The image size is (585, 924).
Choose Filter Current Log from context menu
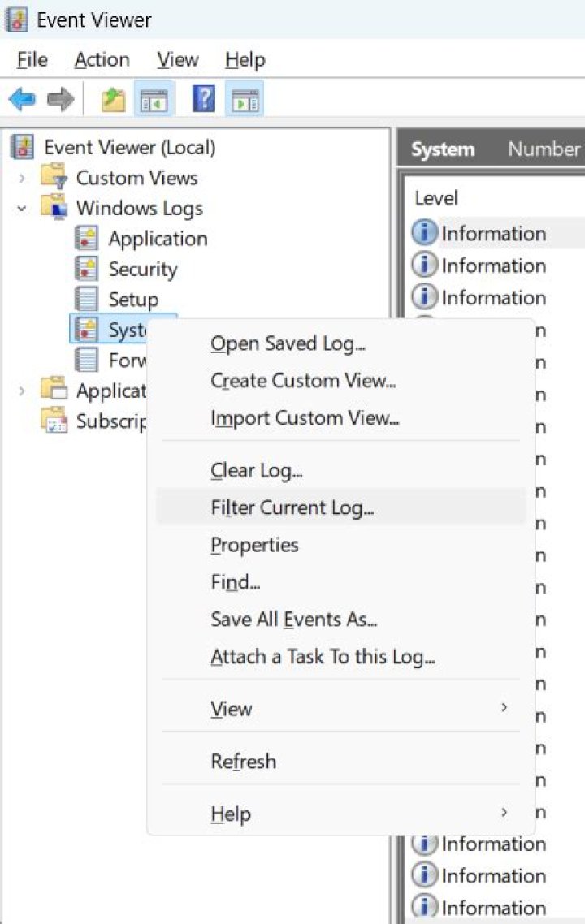pos(292,508)
